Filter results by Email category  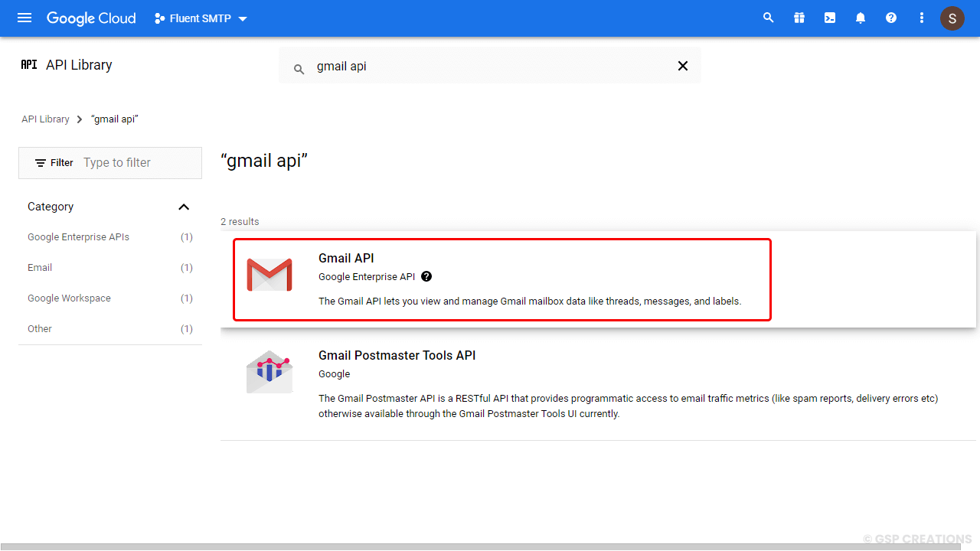pyautogui.click(x=40, y=267)
